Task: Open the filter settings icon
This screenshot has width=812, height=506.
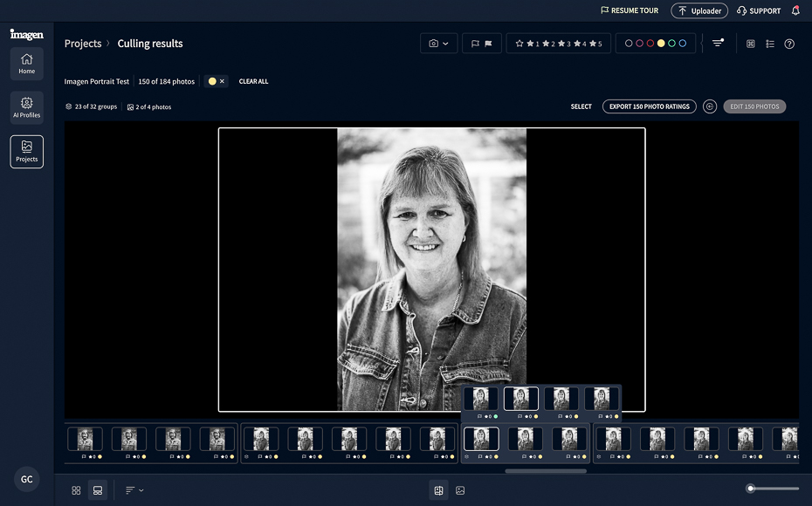Action: pos(718,43)
